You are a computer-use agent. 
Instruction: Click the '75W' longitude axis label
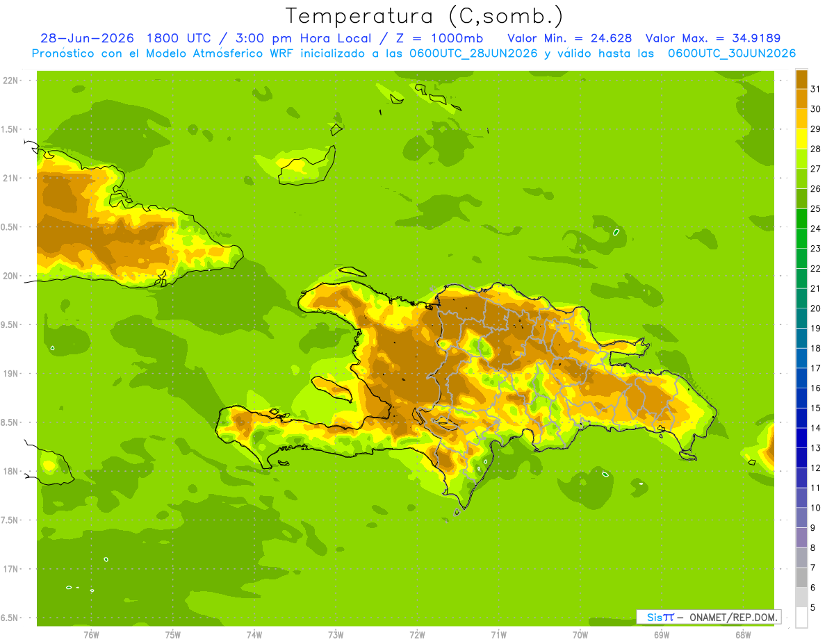coord(173,634)
